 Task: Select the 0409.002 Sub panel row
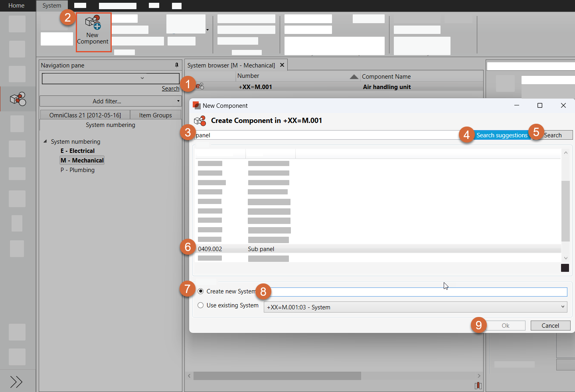pyautogui.click(x=261, y=249)
